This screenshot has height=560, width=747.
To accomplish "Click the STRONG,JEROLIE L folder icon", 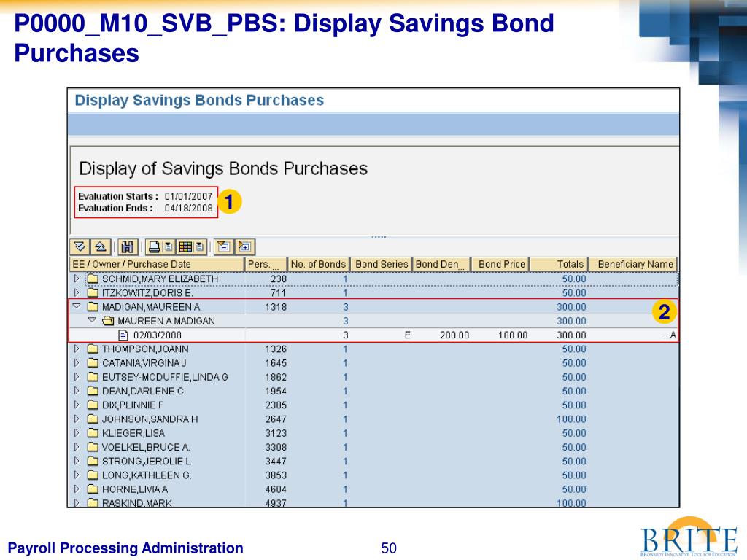I will (x=93, y=462).
